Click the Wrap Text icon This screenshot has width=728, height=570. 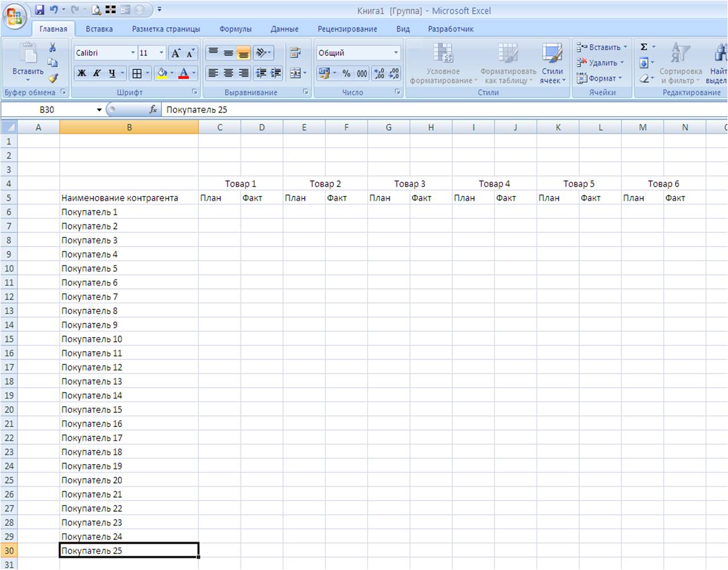(x=295, y=53)
